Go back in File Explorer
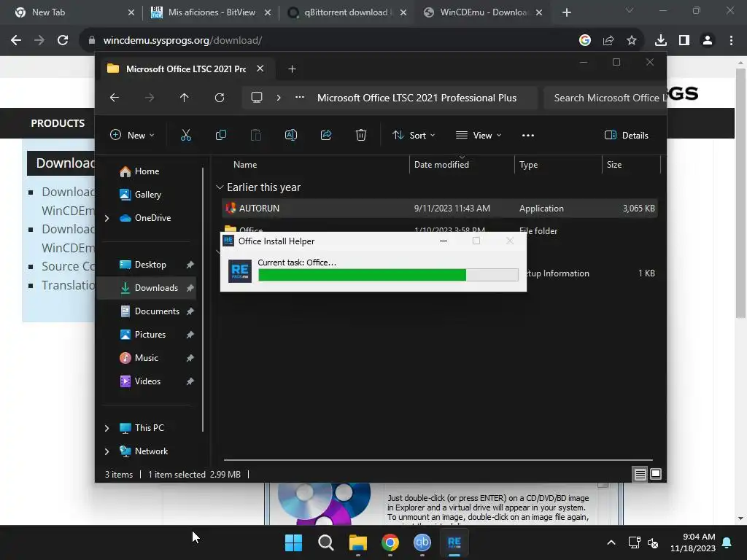This screenshot has height=560, width=747. [115, 98]
